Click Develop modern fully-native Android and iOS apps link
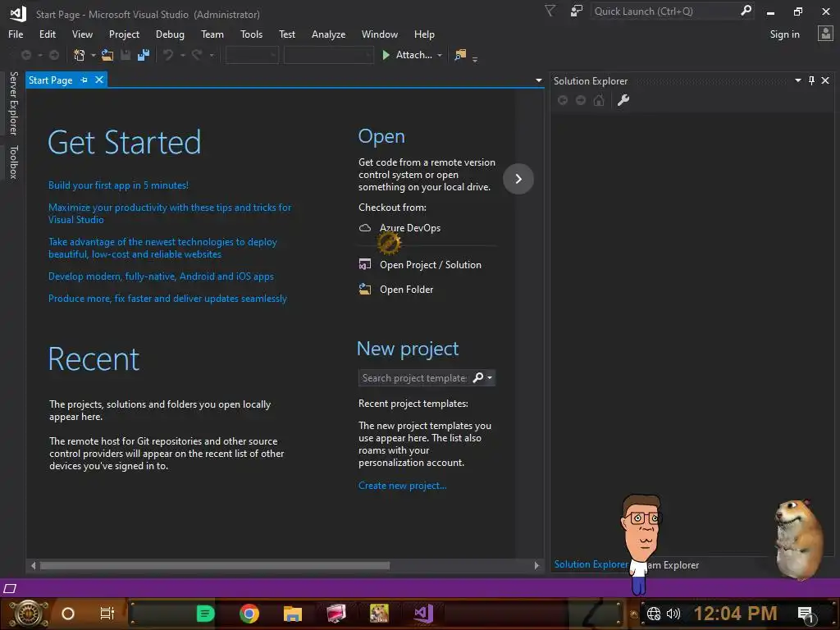 tap(161, 276)
